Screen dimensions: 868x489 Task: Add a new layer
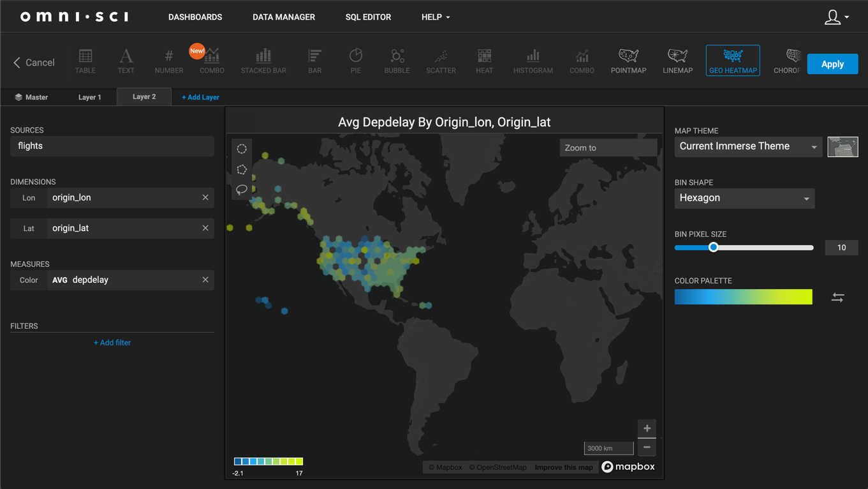(x=200, y=97)
